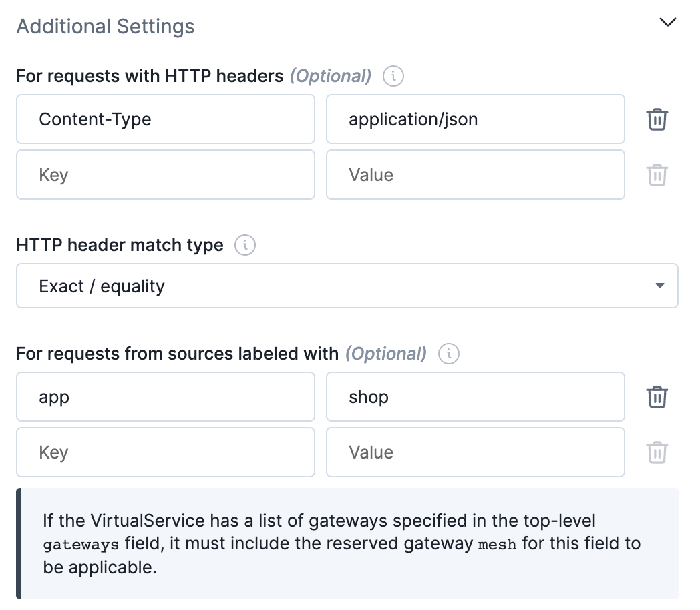
Task: Show info for HTTP header match type
Action: tap(245, 246)
